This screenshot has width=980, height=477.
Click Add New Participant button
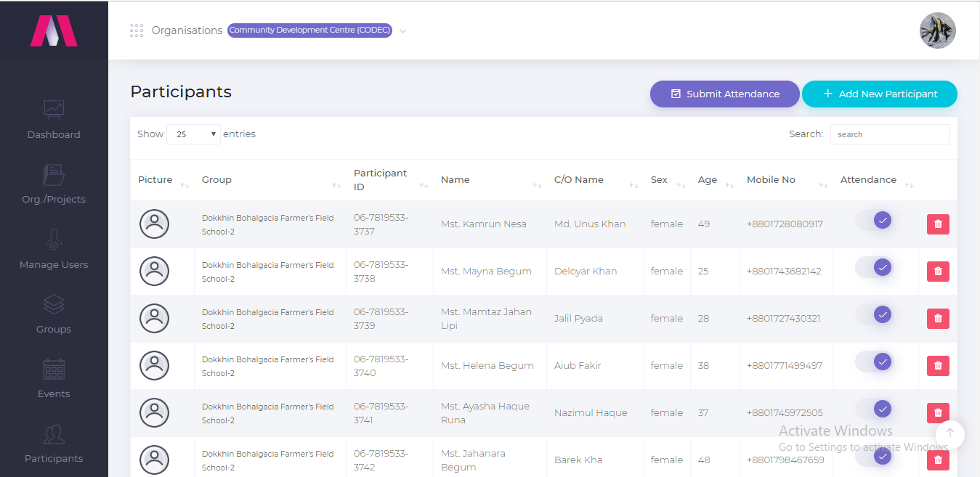[879, 94]
